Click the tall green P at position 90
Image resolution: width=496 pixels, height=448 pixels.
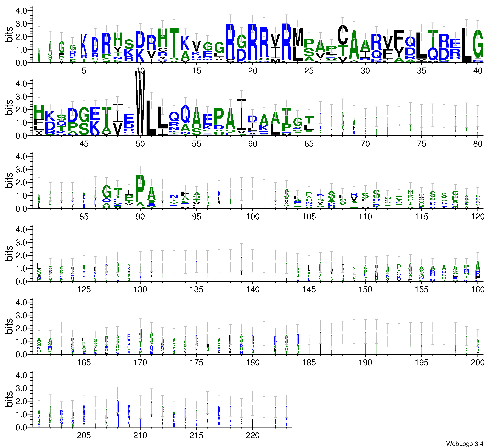click(x=140, y=188)
